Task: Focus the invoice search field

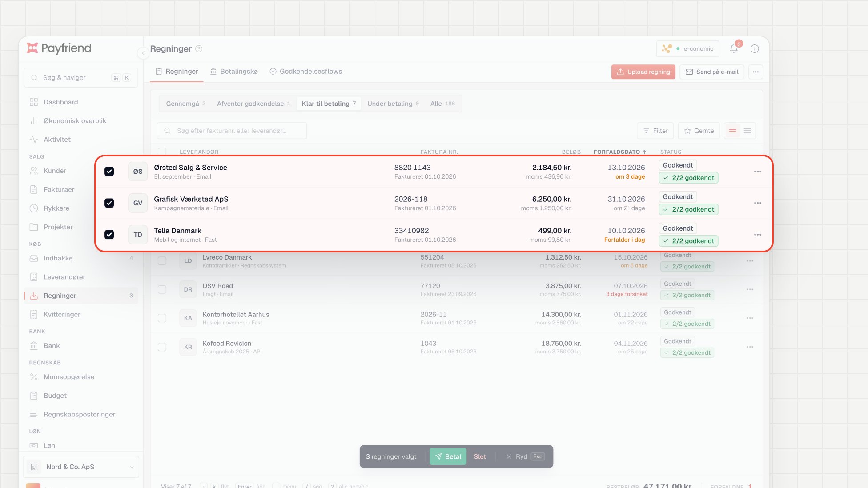Action: (x=232, y=131)
